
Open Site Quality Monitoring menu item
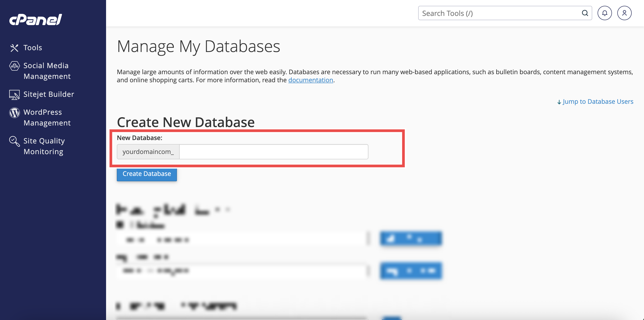click(44, 146)
